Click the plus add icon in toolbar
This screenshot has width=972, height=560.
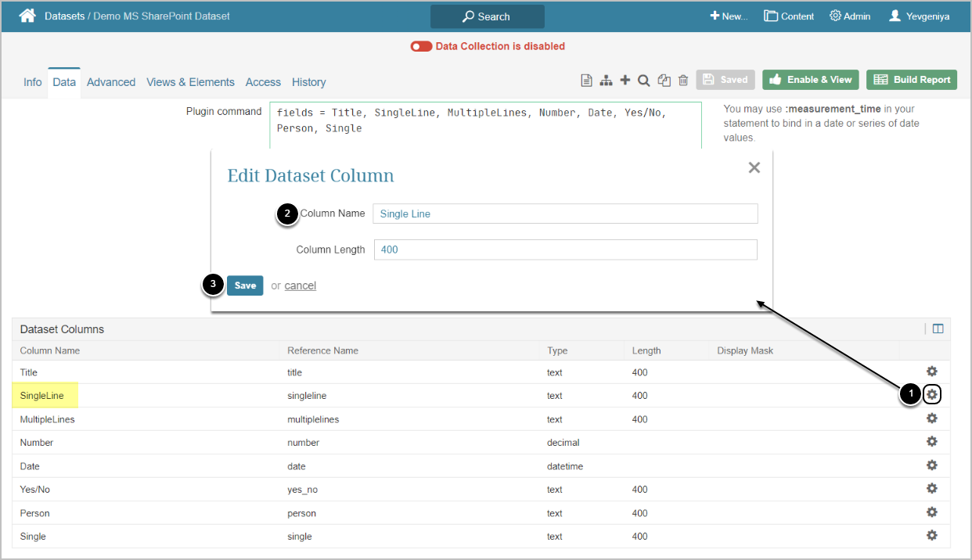tap(625, 80)
